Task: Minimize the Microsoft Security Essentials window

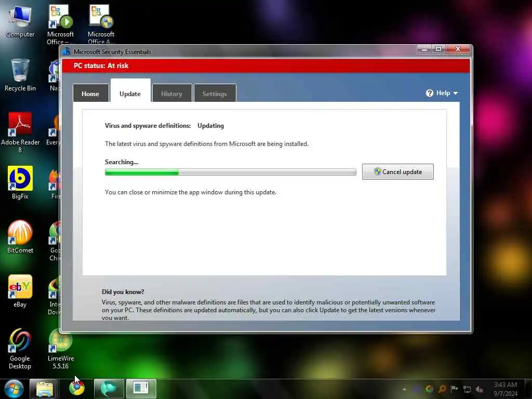Action: pos(424,49)
